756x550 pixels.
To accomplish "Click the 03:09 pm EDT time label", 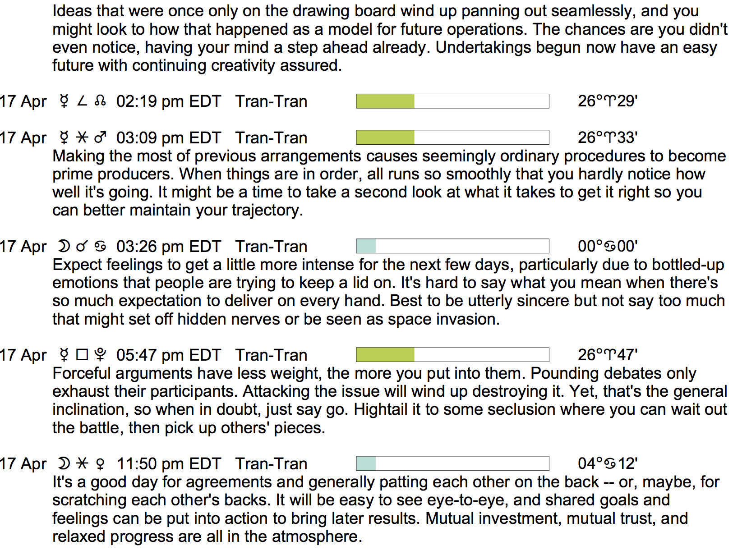I will (x=169, y=138).
